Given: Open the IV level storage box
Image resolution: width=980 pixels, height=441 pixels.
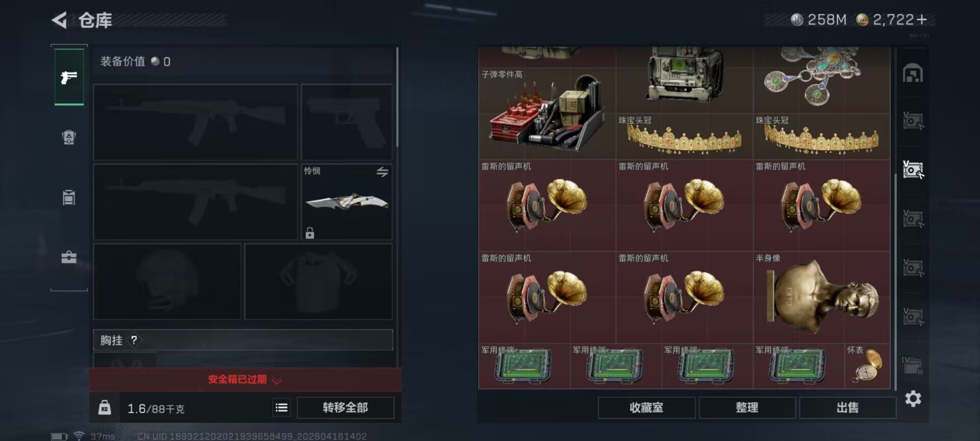Looking at the screenshot, I should click(x=912, y=365).
